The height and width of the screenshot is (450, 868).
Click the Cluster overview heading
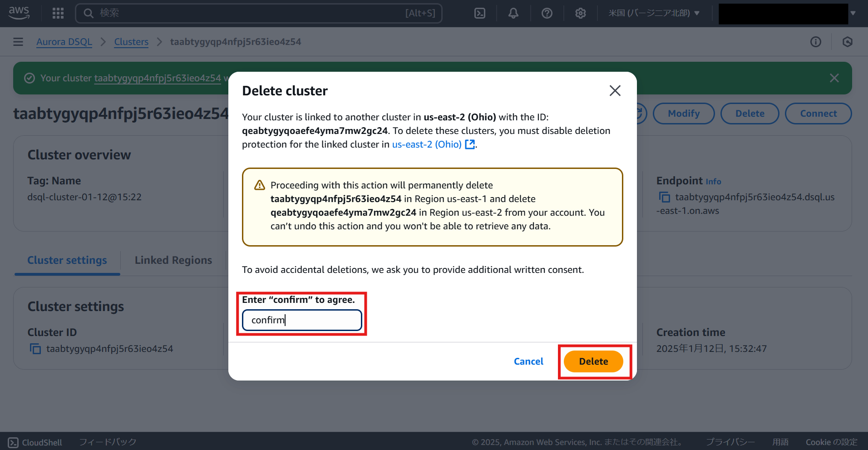79,155
